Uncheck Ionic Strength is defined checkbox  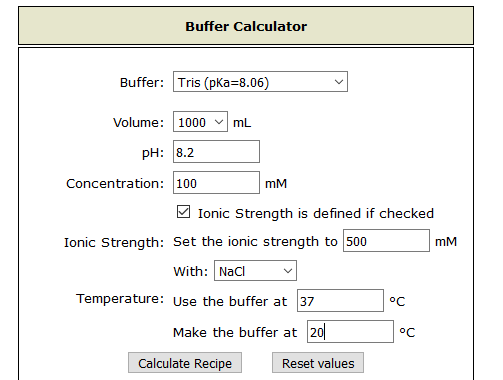click(183, 212)
